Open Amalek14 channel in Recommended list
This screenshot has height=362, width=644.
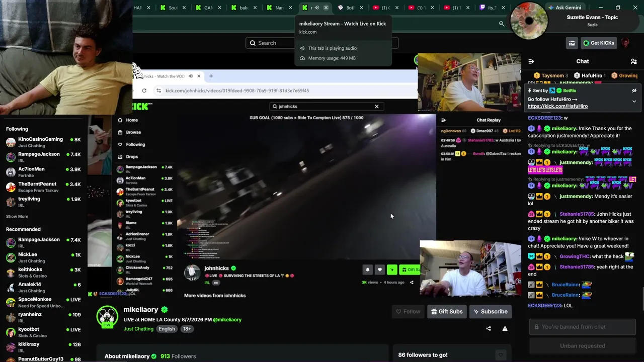point(43,287)
